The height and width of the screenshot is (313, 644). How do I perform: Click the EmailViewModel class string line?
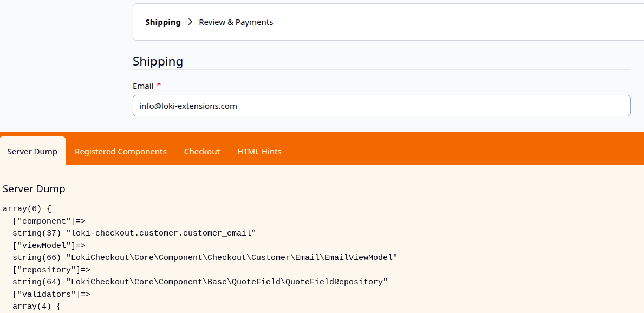[x=205, y=258]
